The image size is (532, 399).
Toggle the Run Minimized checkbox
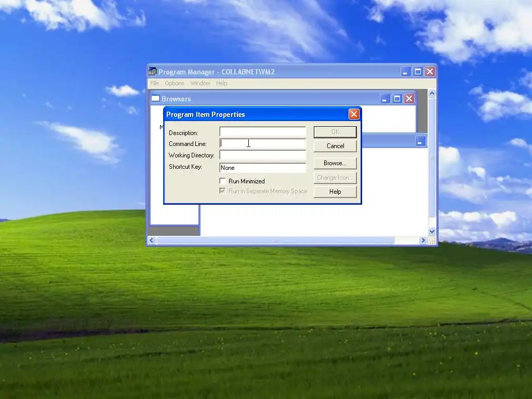(x=222, y=181)
